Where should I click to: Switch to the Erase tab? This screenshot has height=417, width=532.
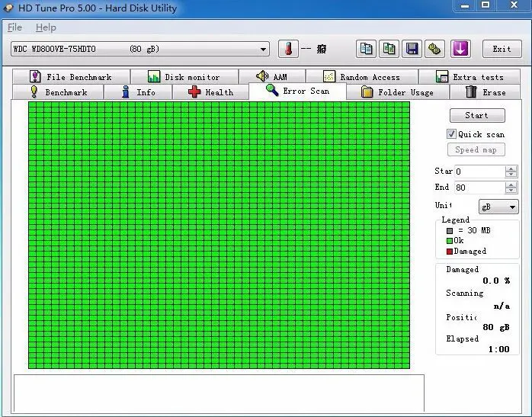click(486, 92)
